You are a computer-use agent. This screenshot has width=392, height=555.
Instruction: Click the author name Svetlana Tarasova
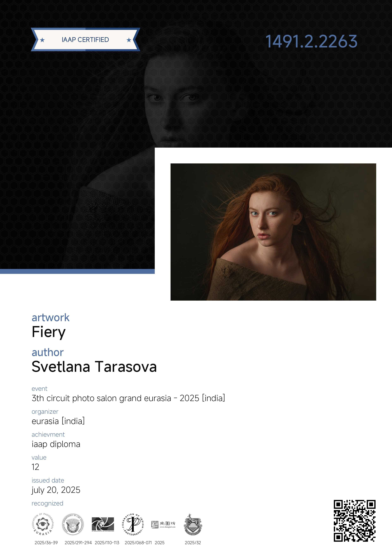(94, 367)
